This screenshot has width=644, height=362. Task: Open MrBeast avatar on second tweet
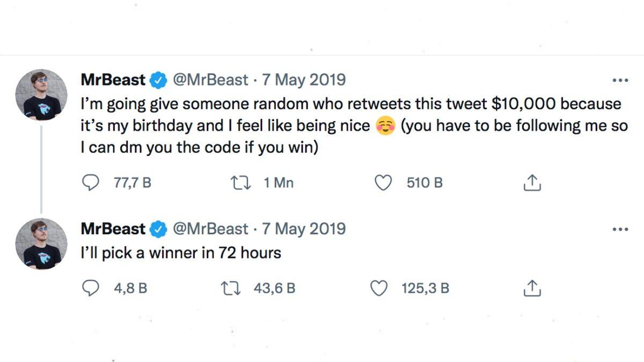(x=41, y=243)
